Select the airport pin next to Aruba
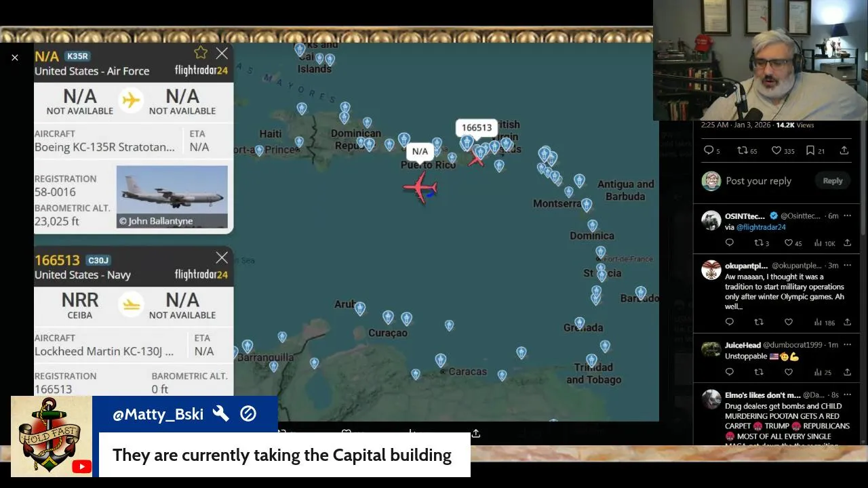Screen dimensions: 868x488 pyautogui.click(x=360, y=309)
